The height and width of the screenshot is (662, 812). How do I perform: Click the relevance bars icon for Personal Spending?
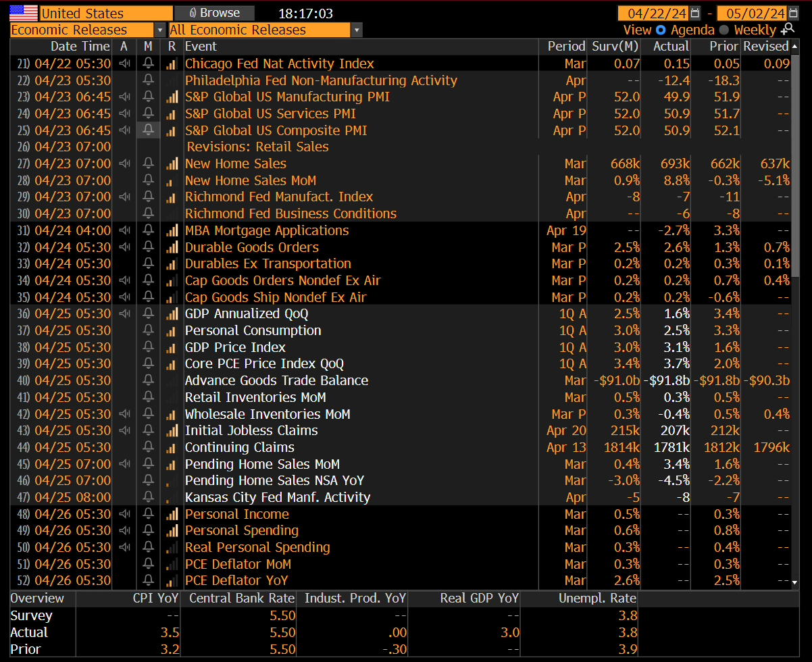point(172,531)
